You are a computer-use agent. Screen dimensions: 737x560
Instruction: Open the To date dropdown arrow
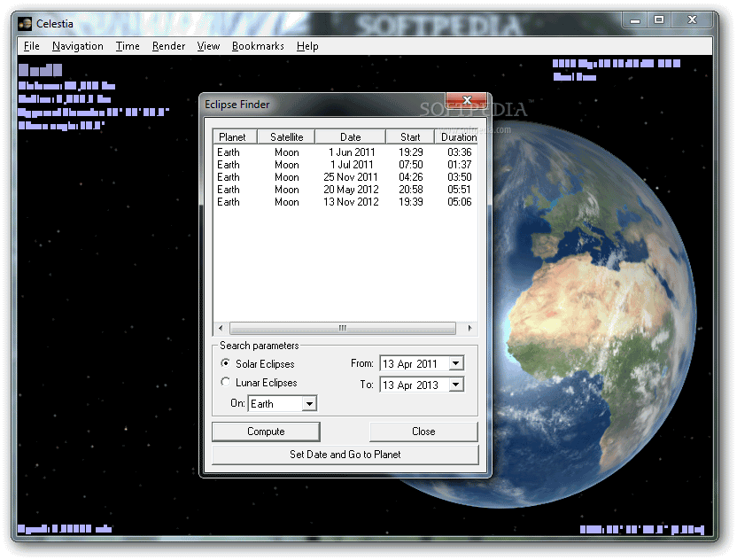455,385
